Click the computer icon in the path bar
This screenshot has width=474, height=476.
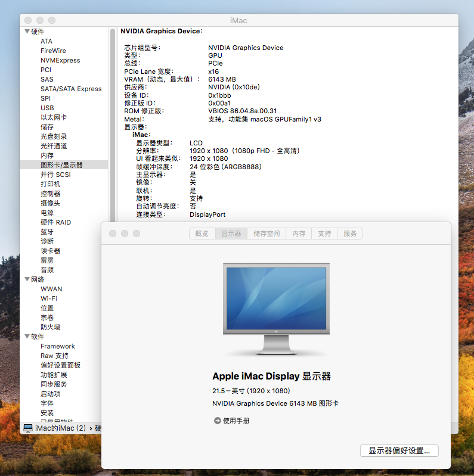coord(28,428)
